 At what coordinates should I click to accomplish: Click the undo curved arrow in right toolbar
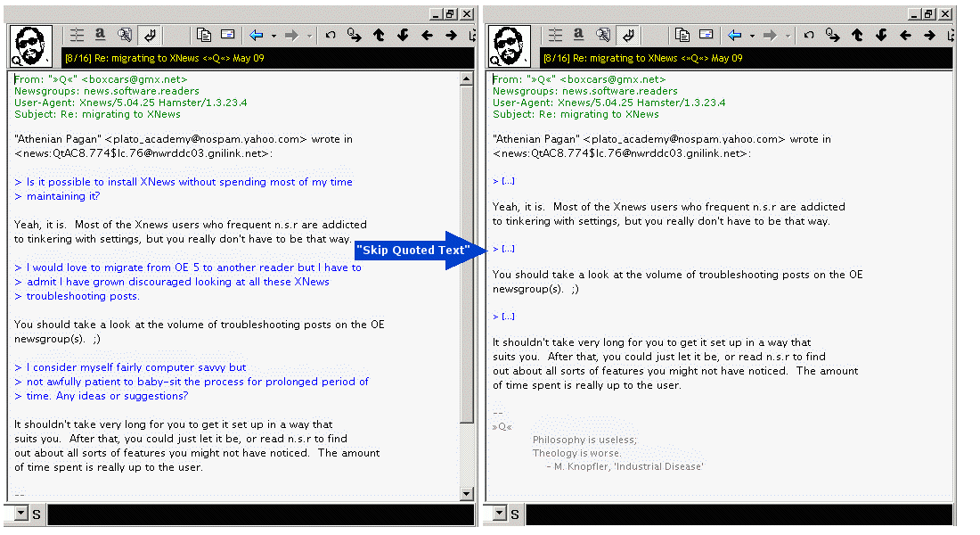[x=808, y=35]
